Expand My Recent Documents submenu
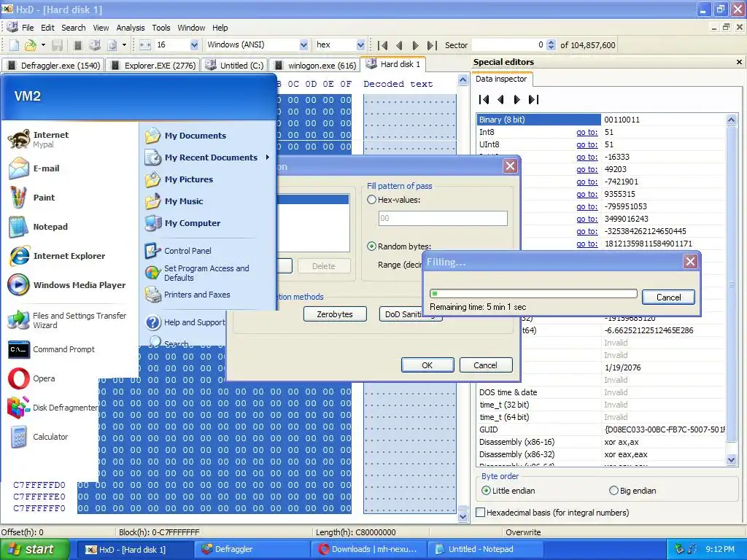 pyautogui.click(x=208, y=157)
